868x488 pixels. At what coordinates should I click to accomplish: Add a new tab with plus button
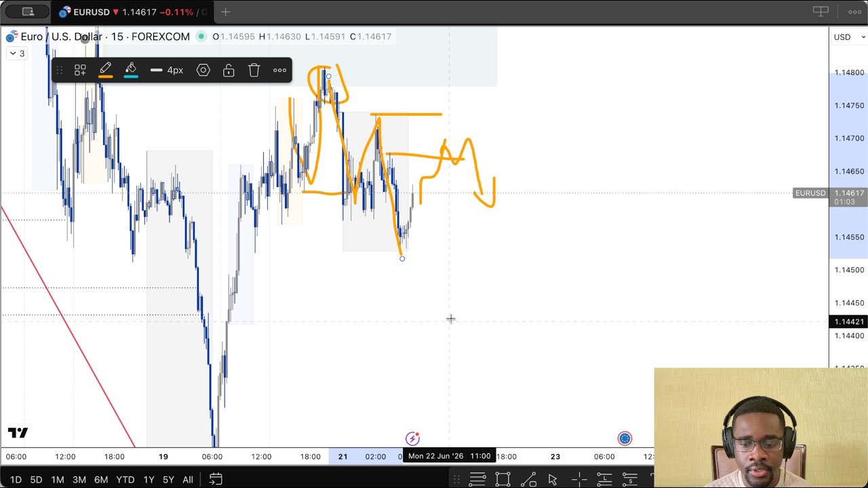[x=225, y=12]
